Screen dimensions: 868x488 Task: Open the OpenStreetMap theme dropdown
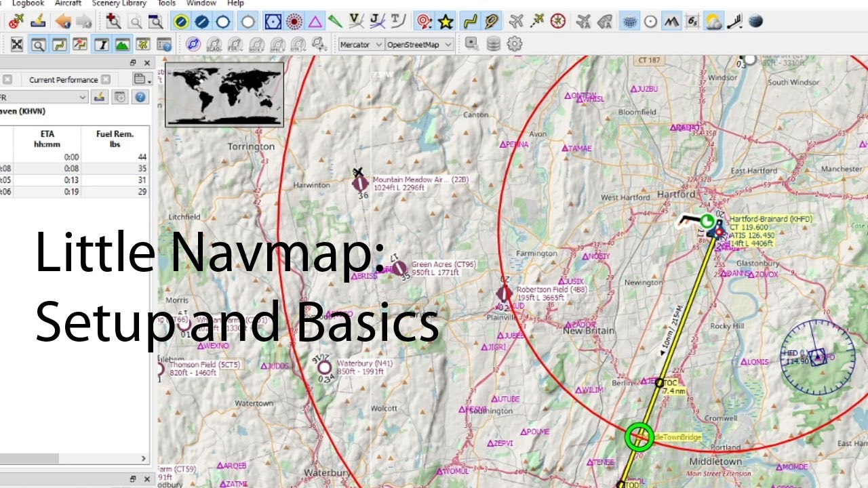click(x=419, y=45)
